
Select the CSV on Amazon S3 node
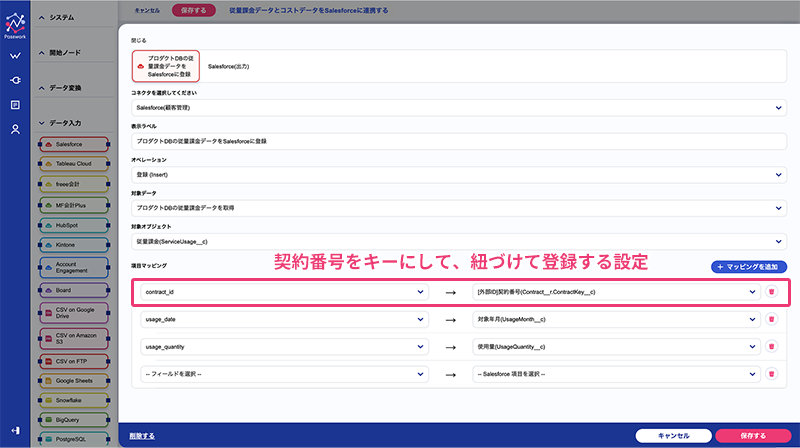74,338
